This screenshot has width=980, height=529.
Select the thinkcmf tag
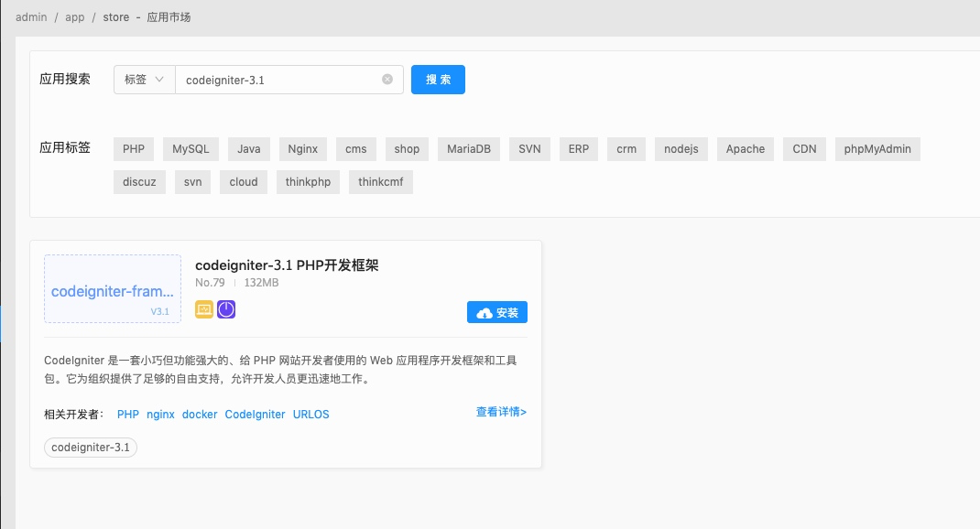click(381, 182)
